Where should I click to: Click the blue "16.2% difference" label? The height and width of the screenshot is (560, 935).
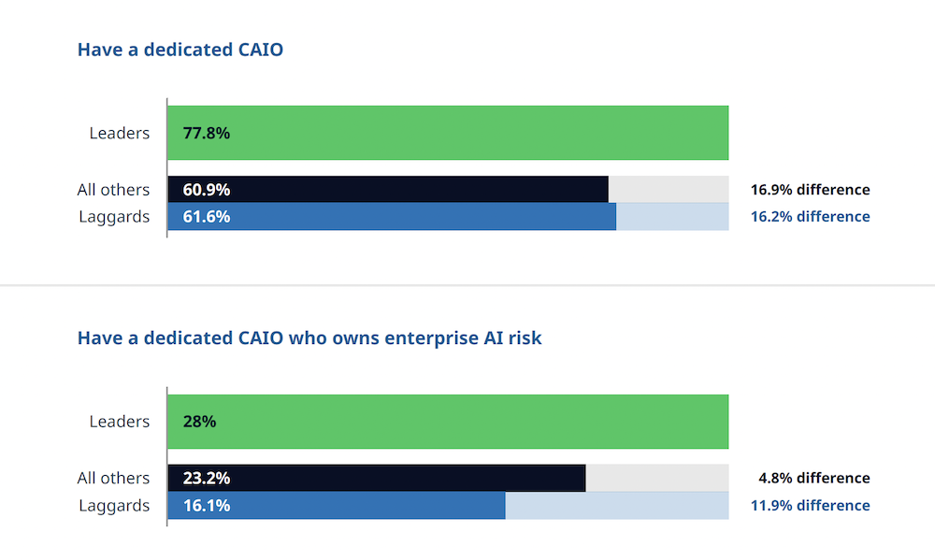pos(810,217)
